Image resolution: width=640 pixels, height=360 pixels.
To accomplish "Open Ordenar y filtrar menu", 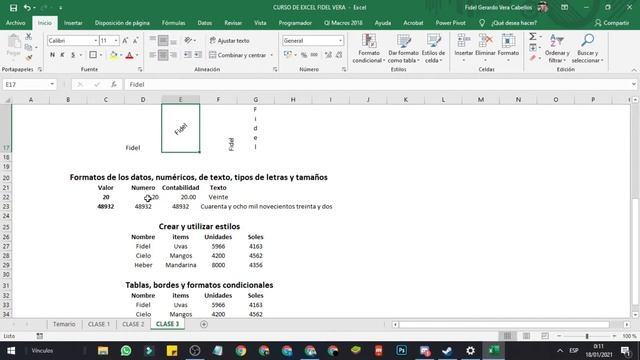I will (x=557, y=48).
